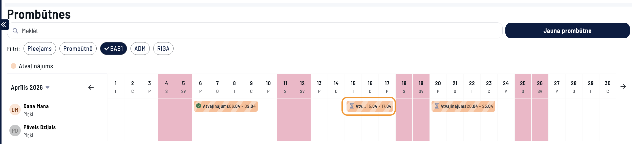This screenshot has height=144, width=644.
Task: Focus the Meklēt search field
Action: coord(253,31)
